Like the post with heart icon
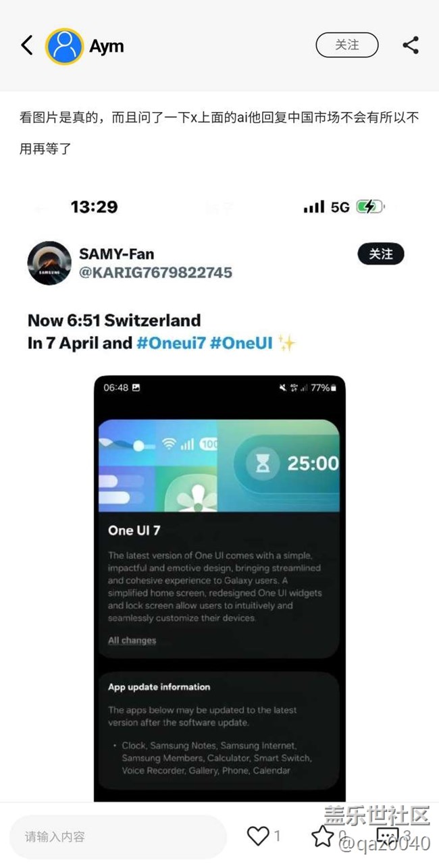Viewport: 439px width, 868px height. pyautogui.click(x=258, y=836)
